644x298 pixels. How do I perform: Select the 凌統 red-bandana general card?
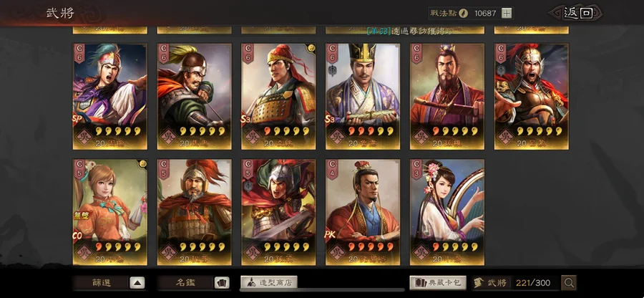278,96
